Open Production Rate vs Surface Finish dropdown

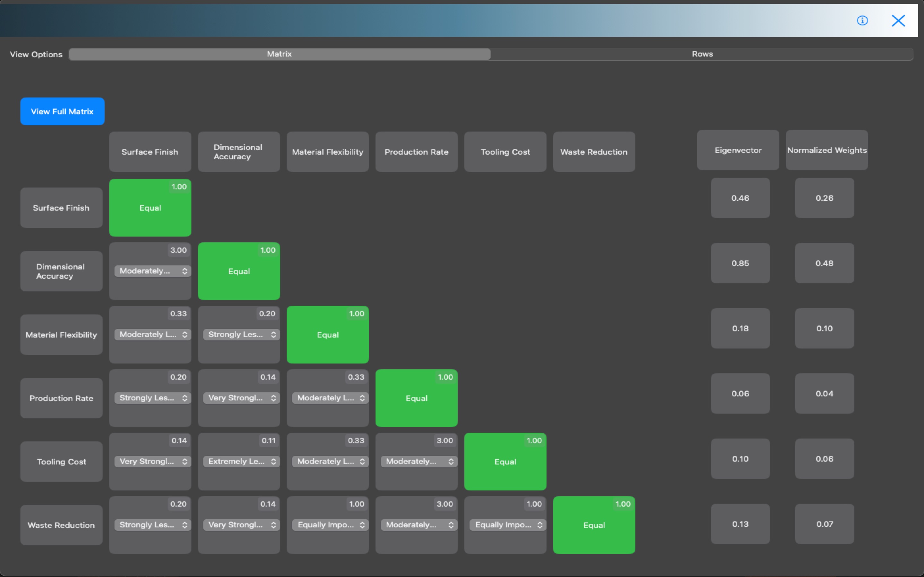point(152,397)
